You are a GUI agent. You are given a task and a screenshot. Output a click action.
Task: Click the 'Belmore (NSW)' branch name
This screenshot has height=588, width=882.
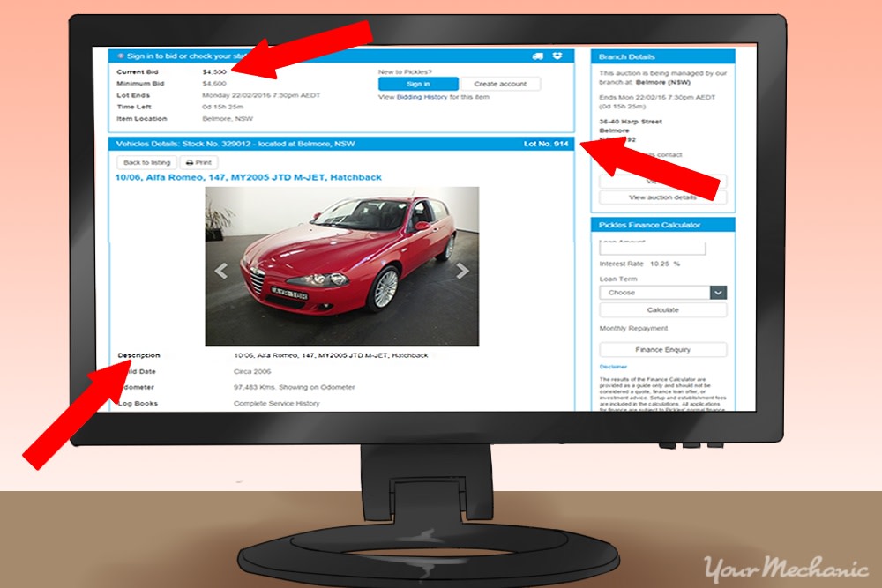(662, 82)
